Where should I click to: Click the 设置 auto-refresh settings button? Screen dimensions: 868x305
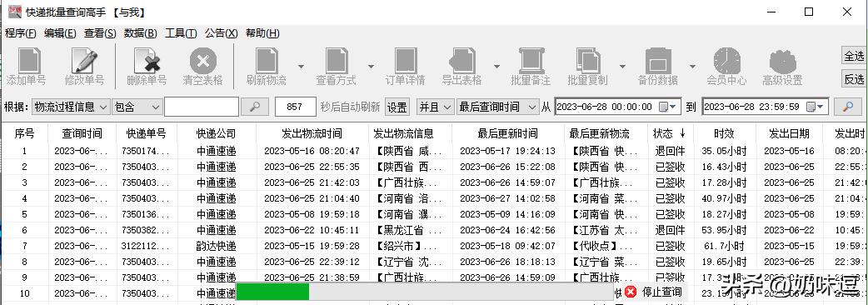[x=397, y=107]
